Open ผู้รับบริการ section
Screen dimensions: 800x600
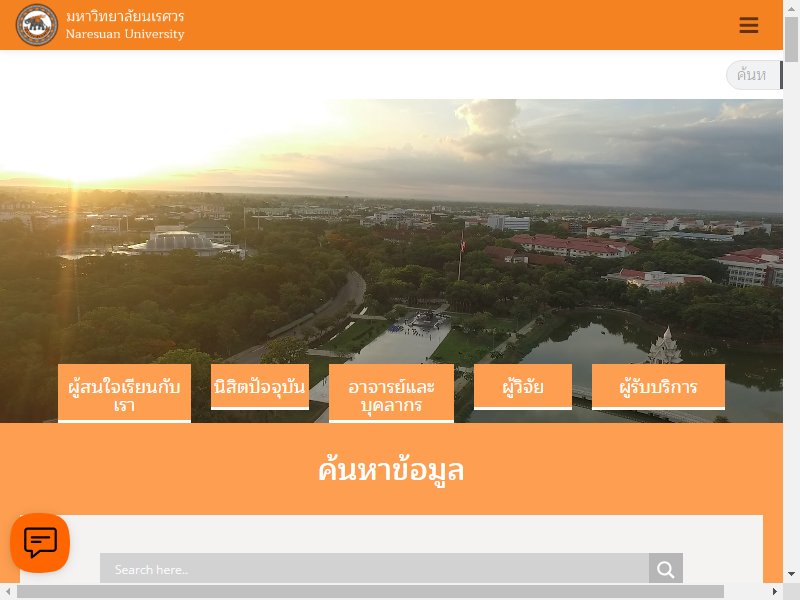[658, 387]
